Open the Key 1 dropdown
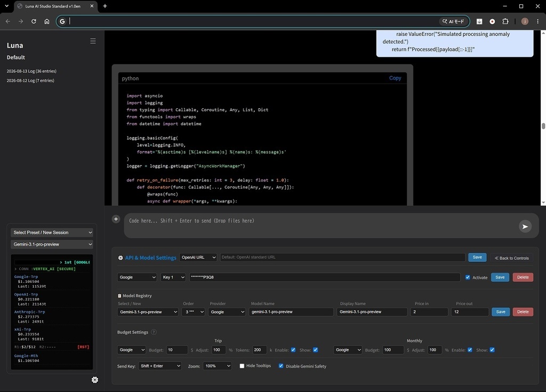Screen dimensions: 546x392 coord(173,277)
